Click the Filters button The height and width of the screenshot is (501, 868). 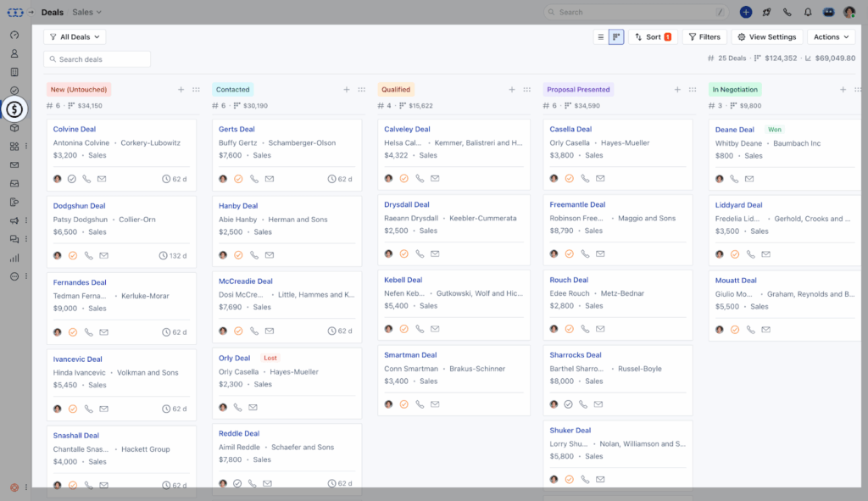coord(704,37)
